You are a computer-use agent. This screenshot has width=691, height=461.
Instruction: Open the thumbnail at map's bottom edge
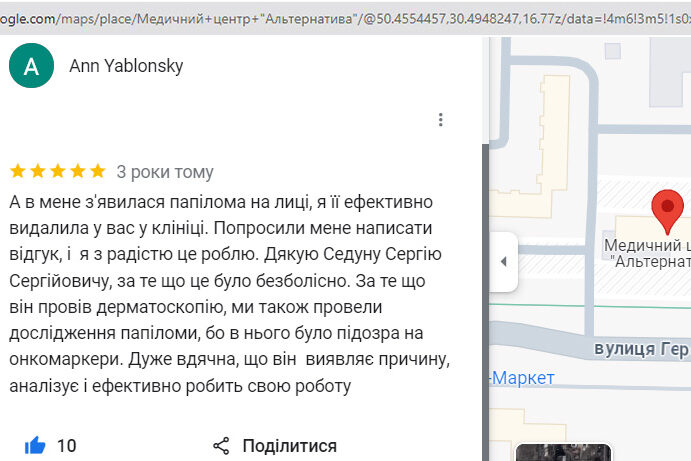pos(548,453)
